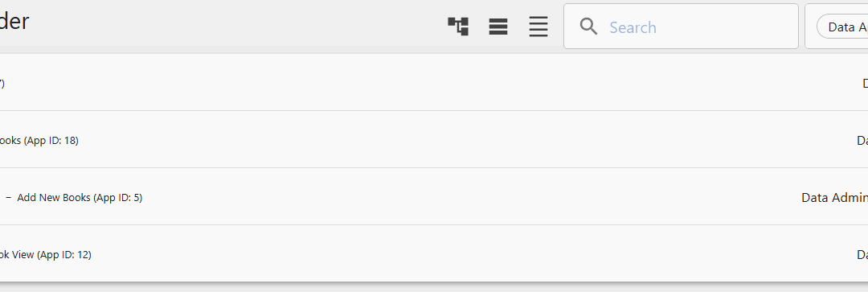Switch to the hierarchy tree view icon
This screenshot has height=292, width=868.
point(458,27)
